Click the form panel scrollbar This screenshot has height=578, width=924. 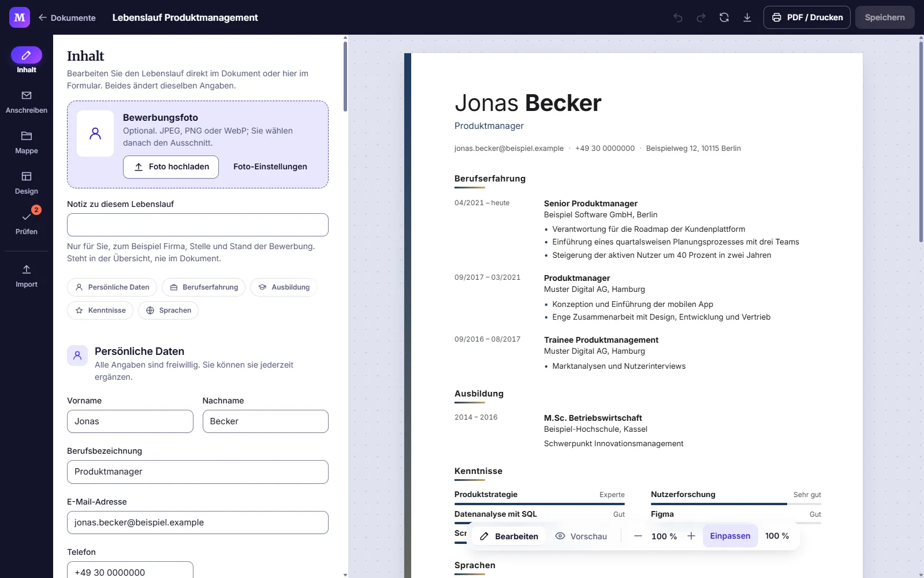[x=345, y=75]
